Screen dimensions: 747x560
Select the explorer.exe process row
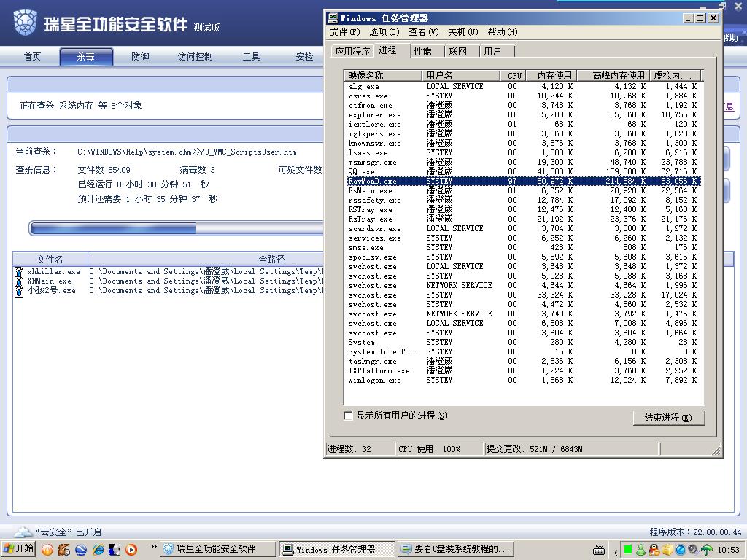(522, 114)
